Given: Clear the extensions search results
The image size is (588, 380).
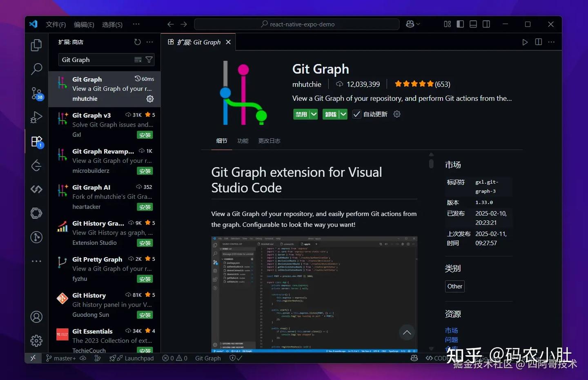Looking at the screenshot, I should point(138,60).
